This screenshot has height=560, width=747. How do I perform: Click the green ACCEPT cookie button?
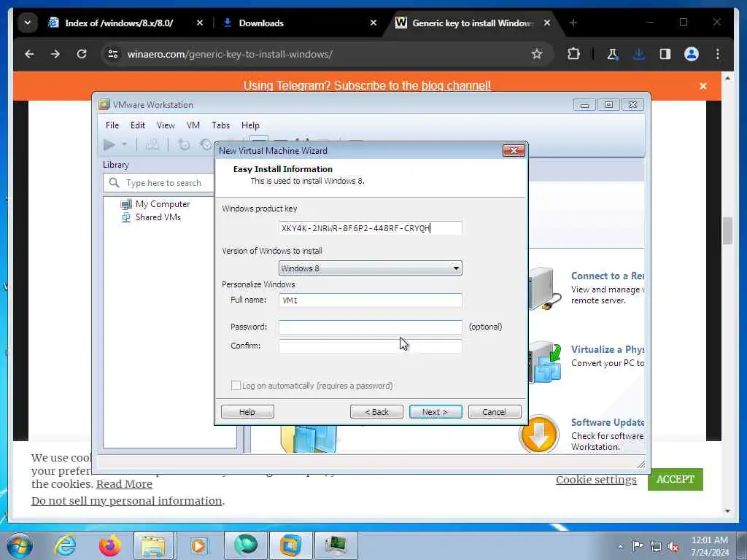point(675,480)
